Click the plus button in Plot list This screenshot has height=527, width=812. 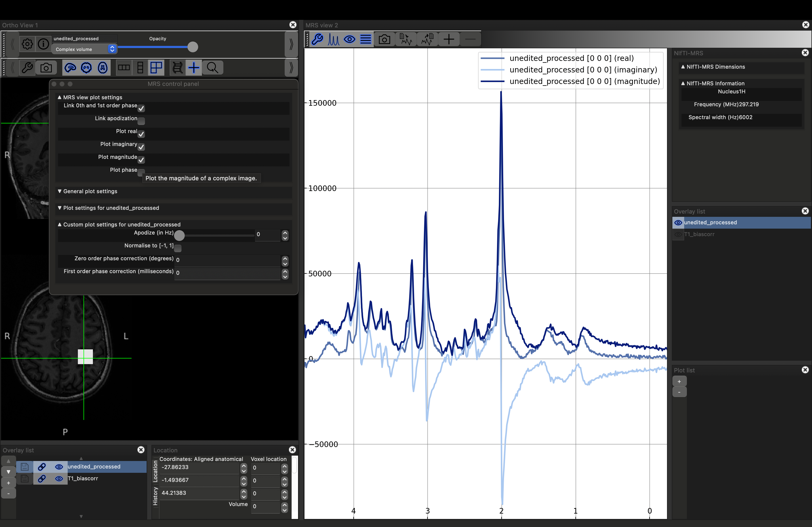pyautogui.click(x=679, y=382)
